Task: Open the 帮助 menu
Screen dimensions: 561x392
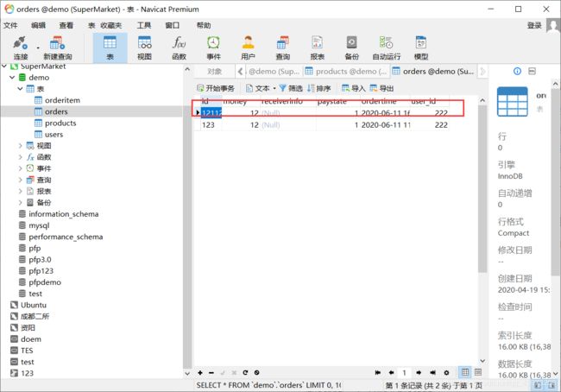Action: (x=204, y=25)
